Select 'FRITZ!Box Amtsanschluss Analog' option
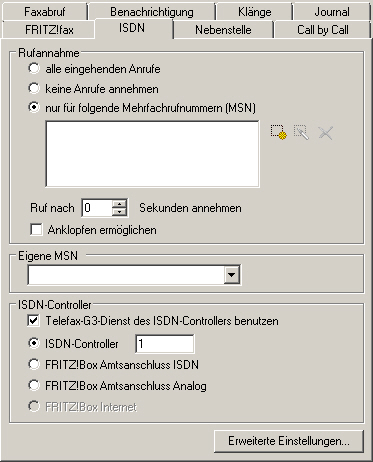 click(34, 386)
